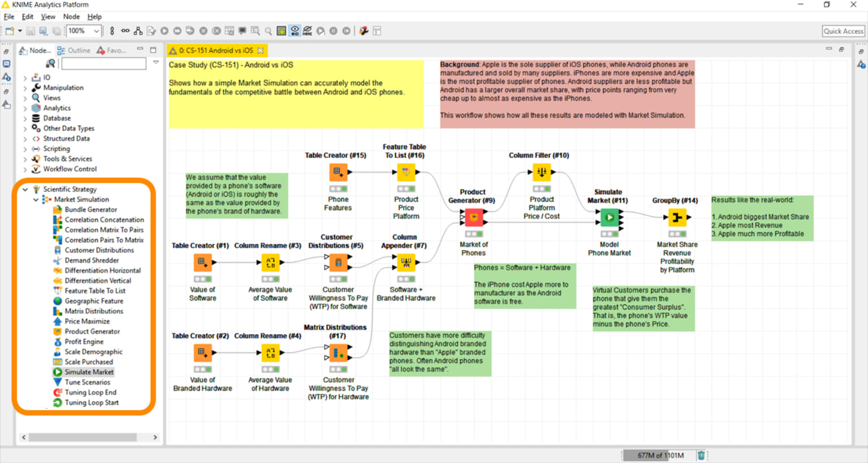Screen dimensions: 868x463
Task: Select Bundle Generator in node repository
Action: [x=90, y=209]
